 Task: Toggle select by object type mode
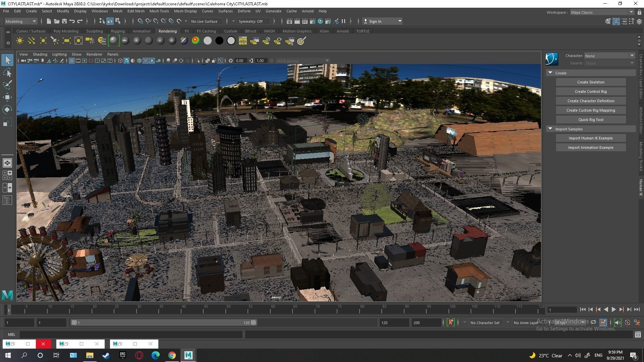(110, 21)
